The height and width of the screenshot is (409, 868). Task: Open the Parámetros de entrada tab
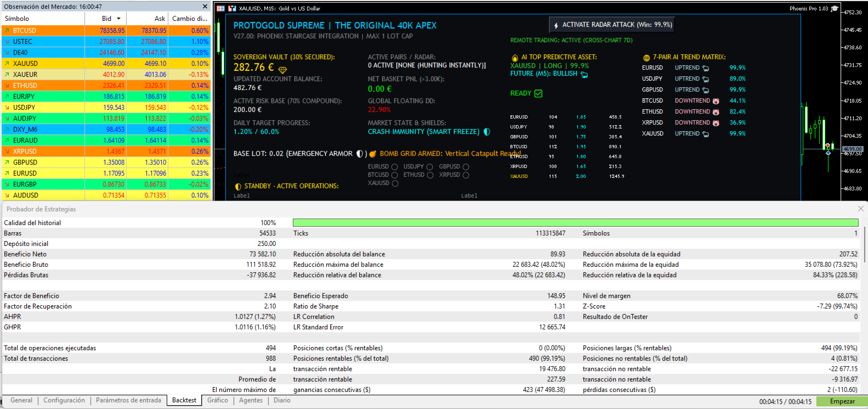[128, 400]
